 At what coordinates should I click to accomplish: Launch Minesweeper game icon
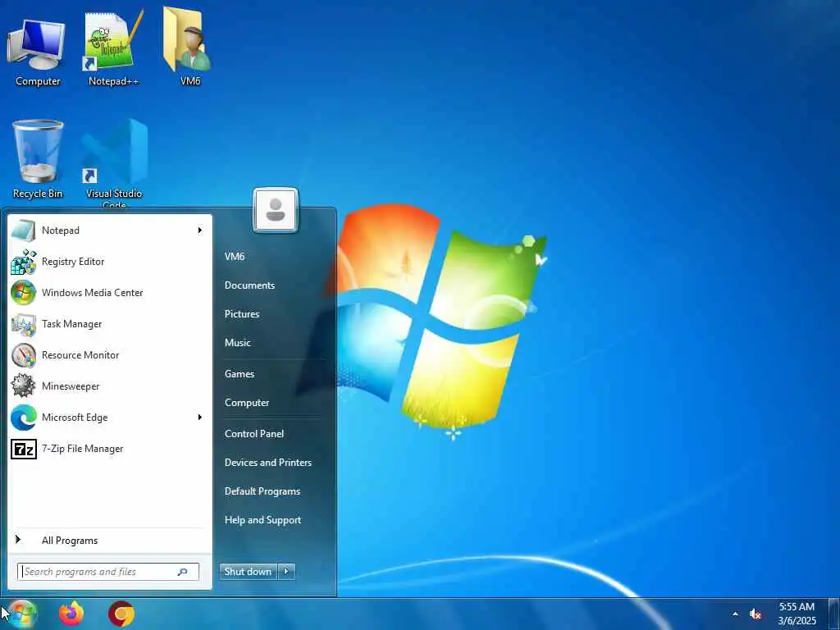tap(24, 386)
